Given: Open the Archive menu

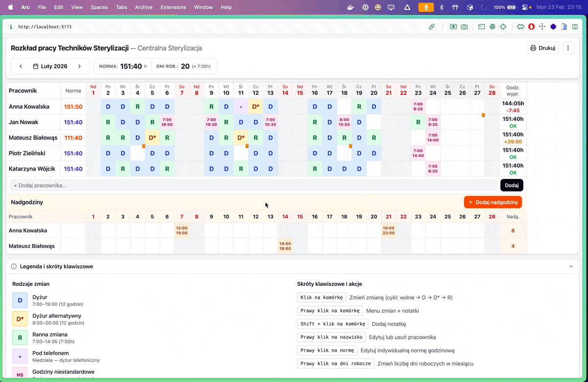Looking at the screenshot, I should pyautogui.click(x=144, y=7).
